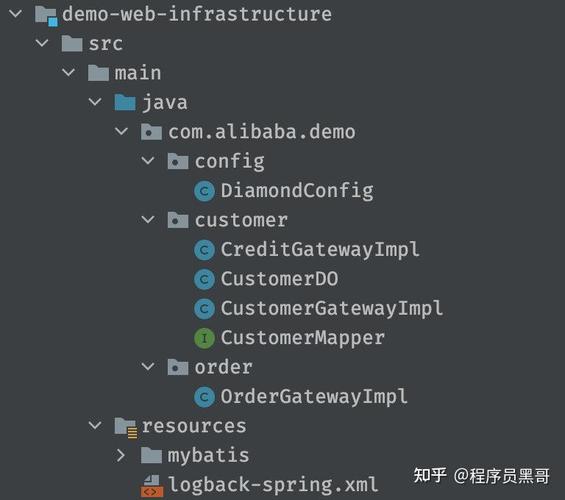Expand the mybatis folder
The height and width of the screenshot is (500, 565).
click(x=121, y=456)
